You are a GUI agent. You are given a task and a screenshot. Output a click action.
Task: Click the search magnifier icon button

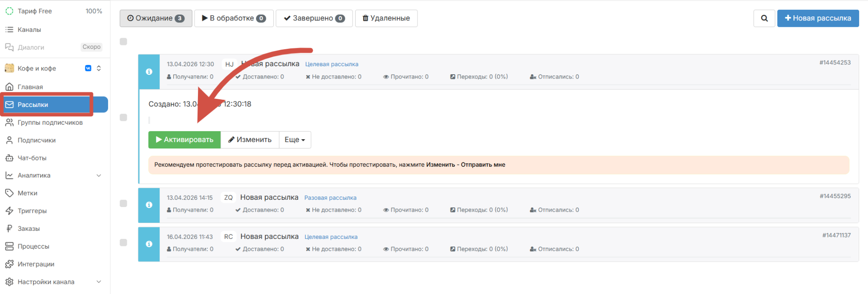764,18
